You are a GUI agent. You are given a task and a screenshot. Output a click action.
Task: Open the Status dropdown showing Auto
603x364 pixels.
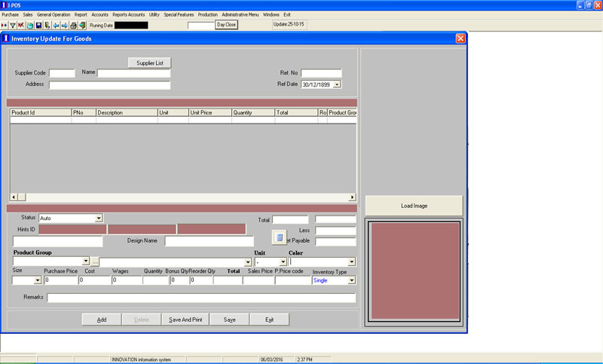[x=99, y=218]
